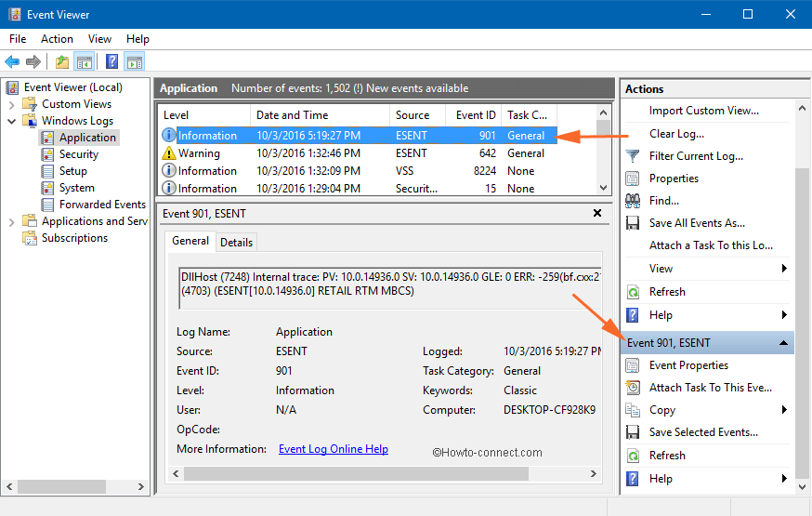This screenshot has height=516, width=812.
Task: Click the Find binoculars icon
Action: (x=633, y=201)
